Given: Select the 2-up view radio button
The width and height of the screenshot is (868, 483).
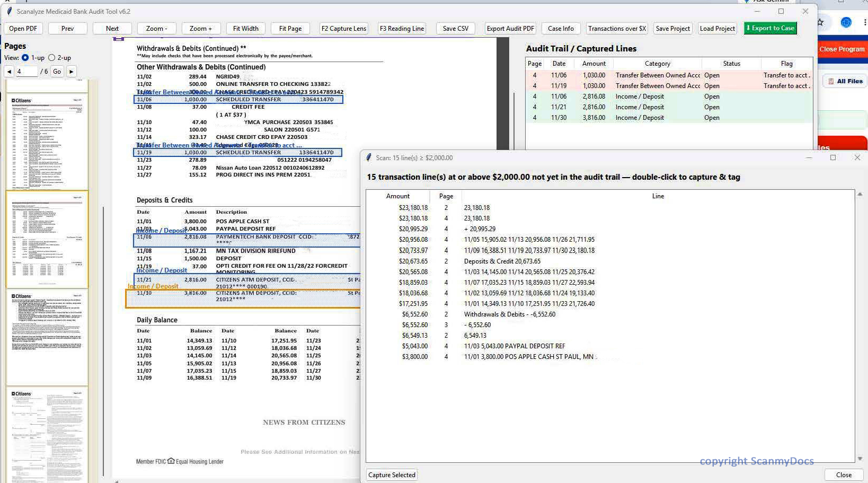Looking at the screenshot, I should point(51,58).
